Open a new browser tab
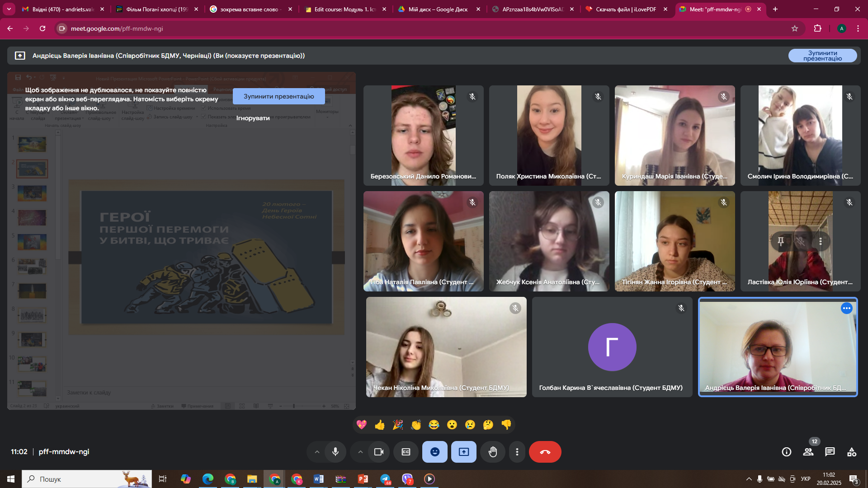This screenshot has height=488, width=868. click(x=775, y=9)
